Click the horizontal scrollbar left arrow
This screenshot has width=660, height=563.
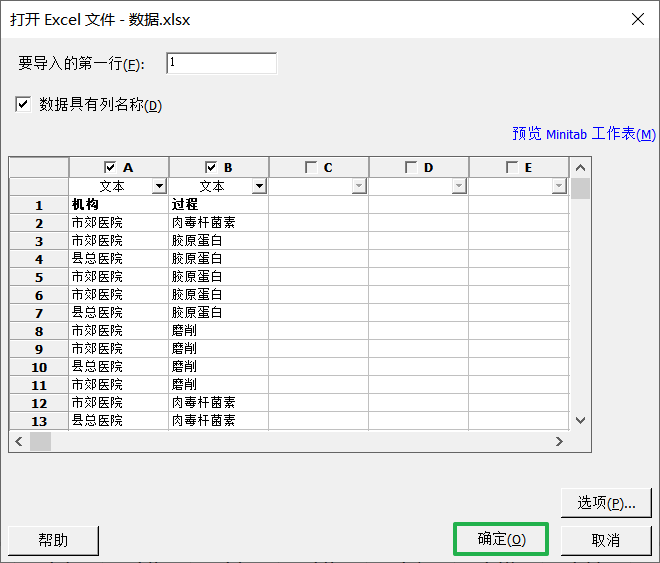click(x=18, y=441)
